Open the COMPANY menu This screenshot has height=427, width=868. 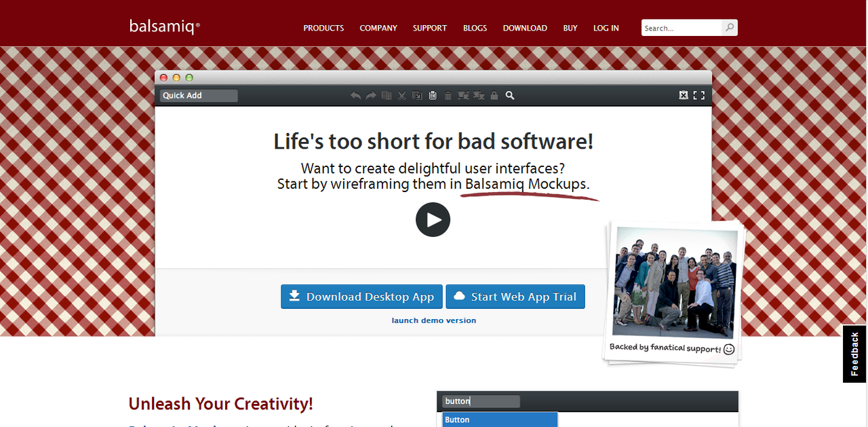pyautogui.click(x=378, y=29)
